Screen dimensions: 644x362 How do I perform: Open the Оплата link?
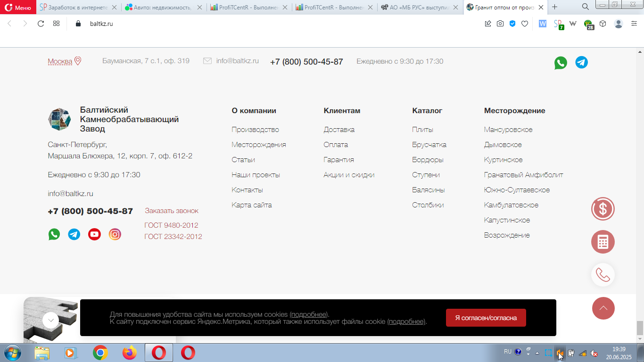click(x=336, y=145)
